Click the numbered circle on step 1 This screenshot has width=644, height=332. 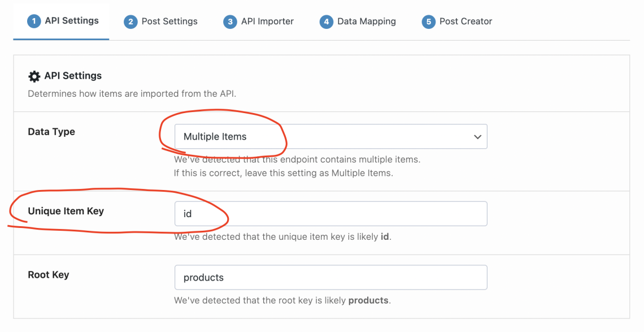tap(34, 21)
